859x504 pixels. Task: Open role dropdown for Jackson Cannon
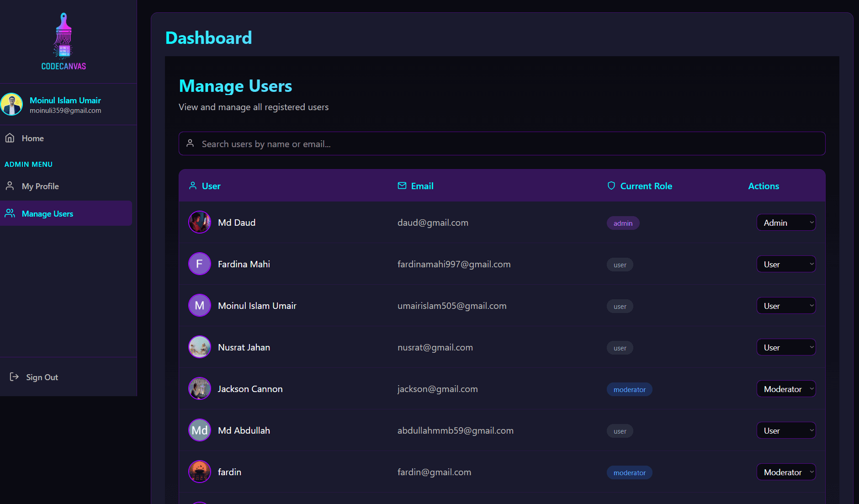[786, 389]
